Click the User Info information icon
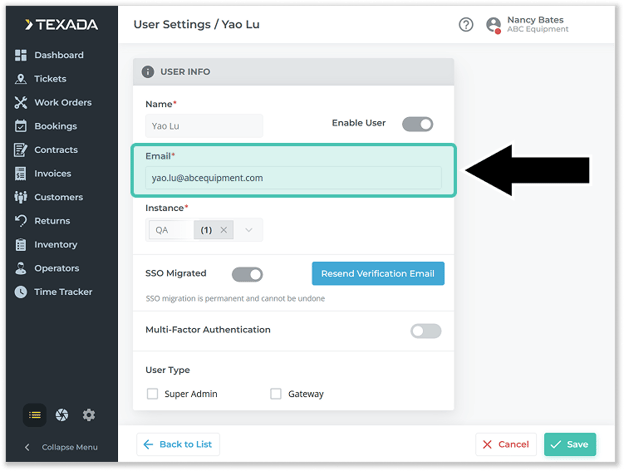The height and width of the screenshot is (471, 624). tap(148, 72)
